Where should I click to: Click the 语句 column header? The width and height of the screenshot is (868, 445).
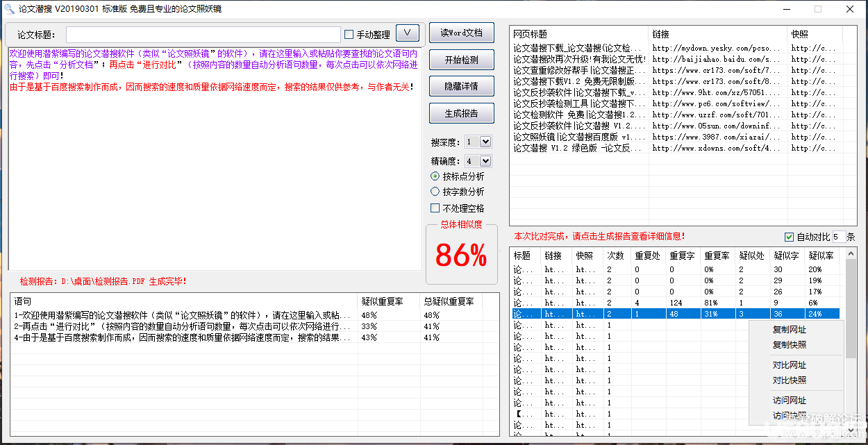(184, 302)
